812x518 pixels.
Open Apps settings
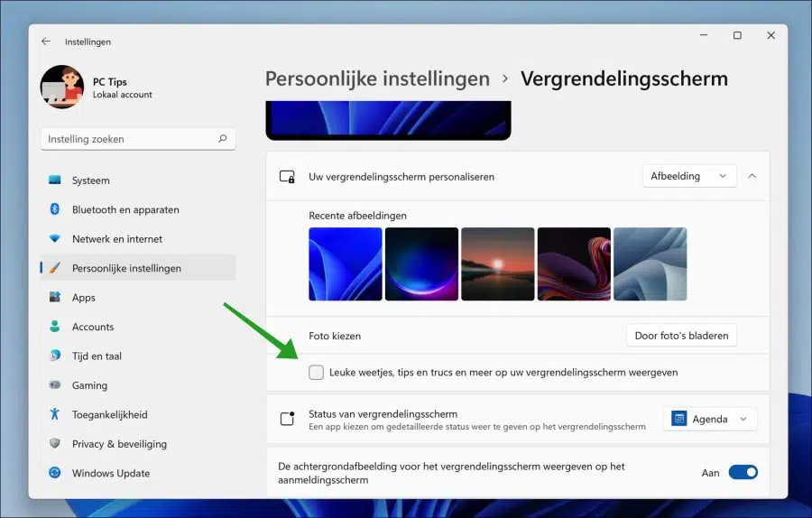pos(138,297)
